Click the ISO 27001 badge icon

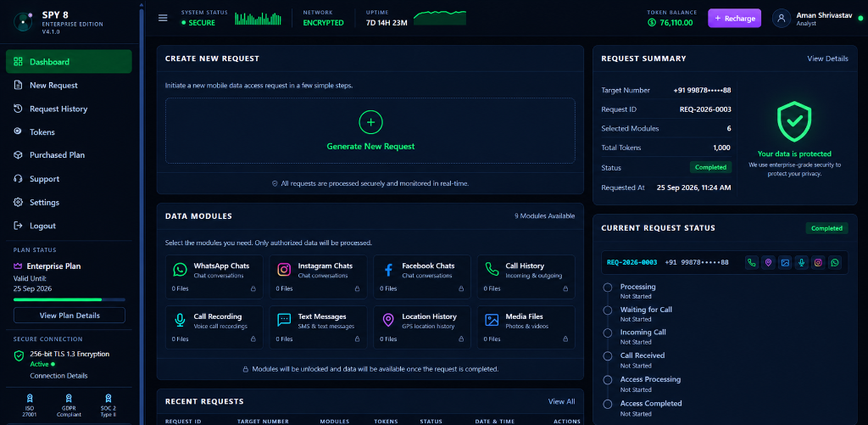coord(30,398)
